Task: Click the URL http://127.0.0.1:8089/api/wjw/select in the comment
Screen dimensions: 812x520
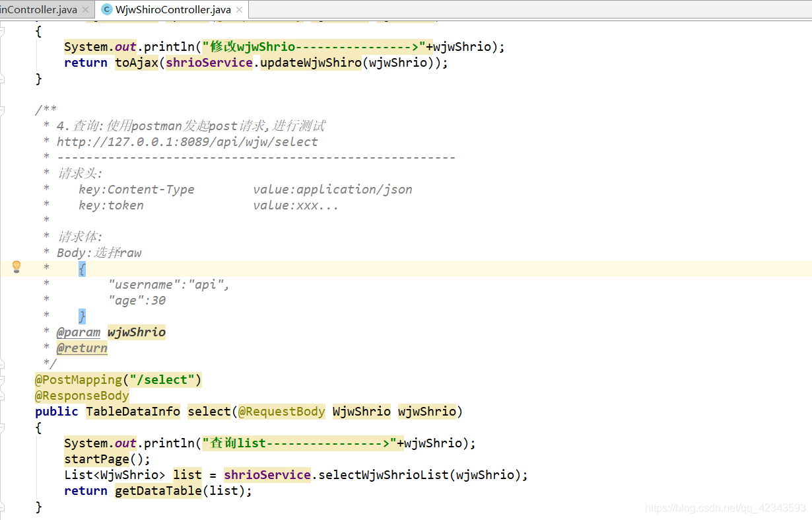Action: 187,142
